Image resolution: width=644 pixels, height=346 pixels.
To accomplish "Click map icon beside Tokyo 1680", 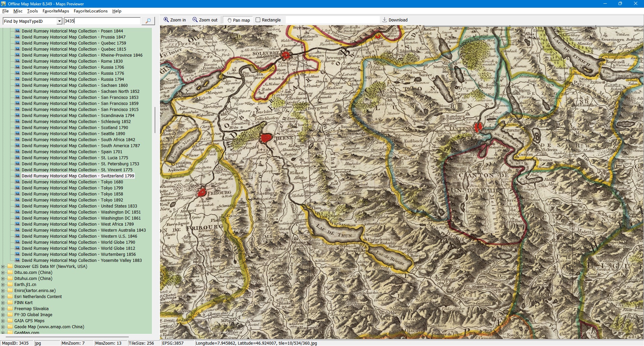I will (x=17, y=182).
